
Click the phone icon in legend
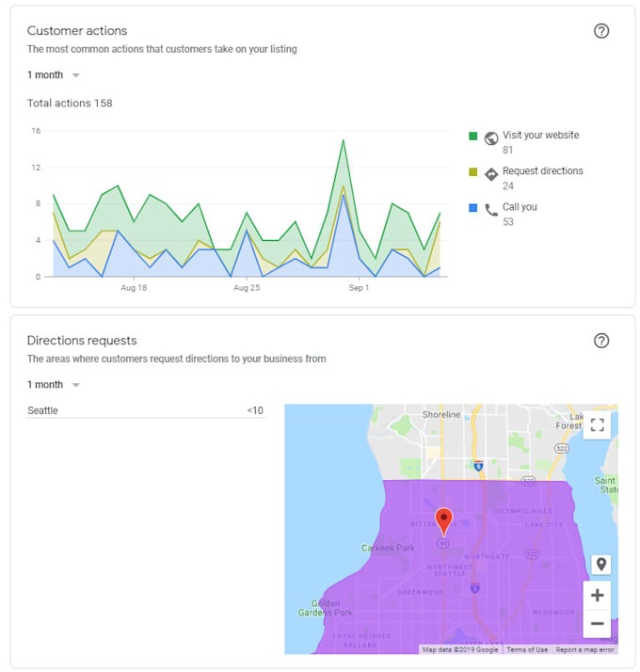[491, 210]
